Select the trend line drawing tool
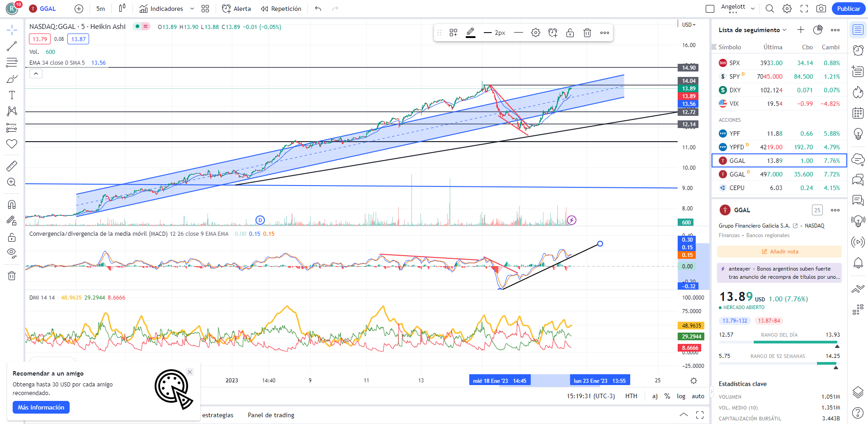 pyautogui.click(x=12, y=46)
